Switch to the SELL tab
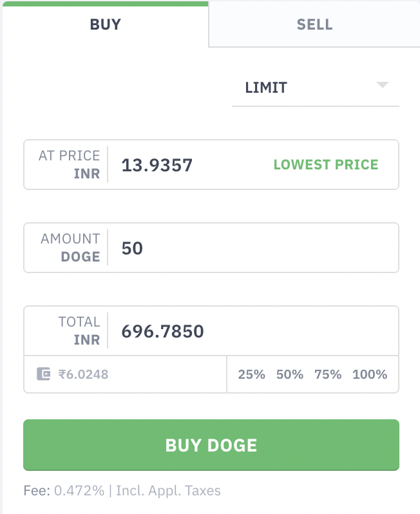This screenshot has width=420, height=514. 314,24
